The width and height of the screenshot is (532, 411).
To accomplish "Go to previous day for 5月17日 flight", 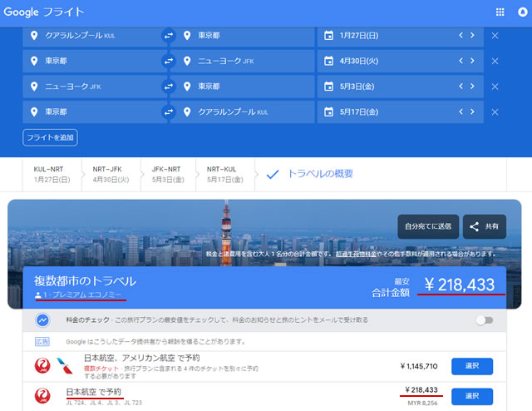I will pos(461,111).
